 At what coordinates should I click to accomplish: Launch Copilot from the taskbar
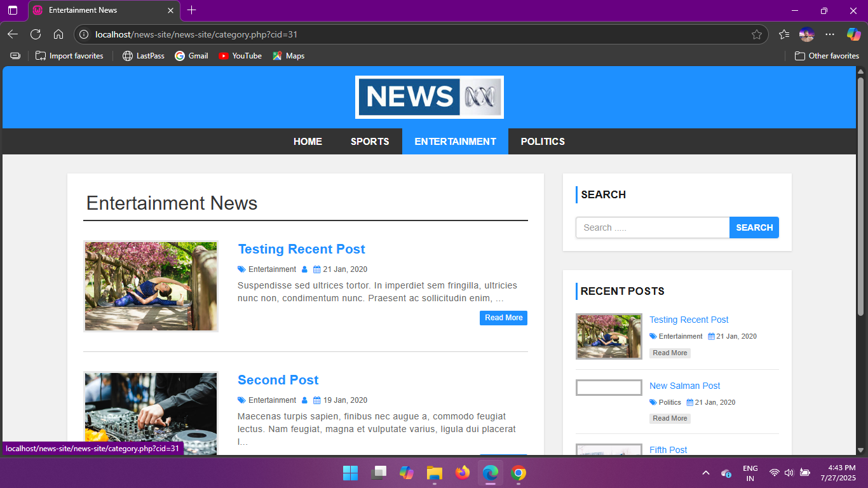pyautogui.click(x=407, y=473)
